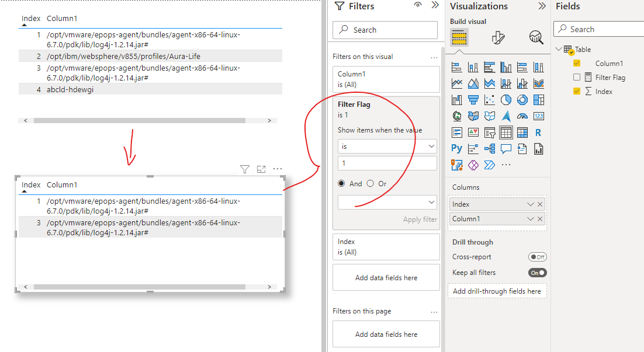Select the Slicer visual
Image resolution: width=644 pixels, height=352 pixels.
pos(490,133)
